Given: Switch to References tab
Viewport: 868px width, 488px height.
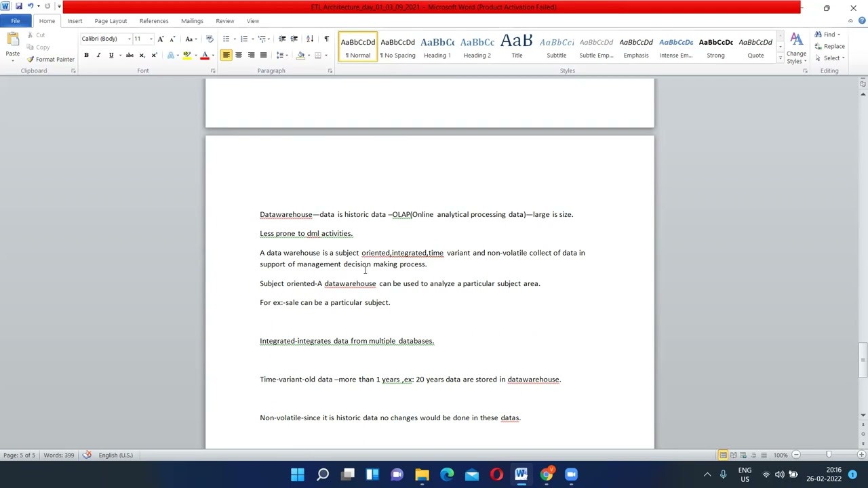Looking at the screenshot, I should pyautogui.click(x=154, y=21).
